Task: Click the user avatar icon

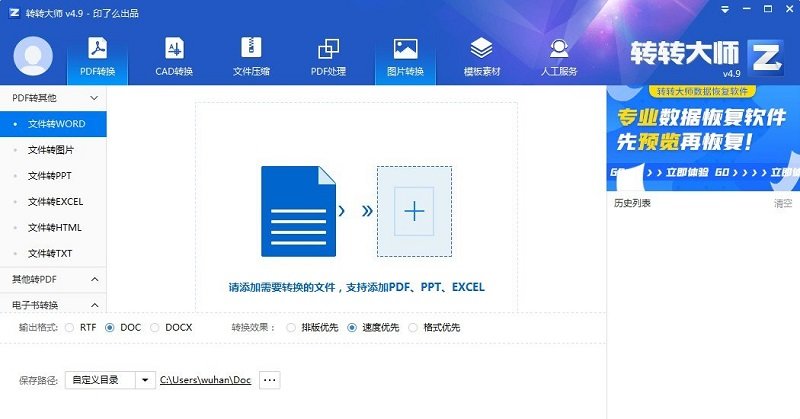Action: click(x=33, y=56)
